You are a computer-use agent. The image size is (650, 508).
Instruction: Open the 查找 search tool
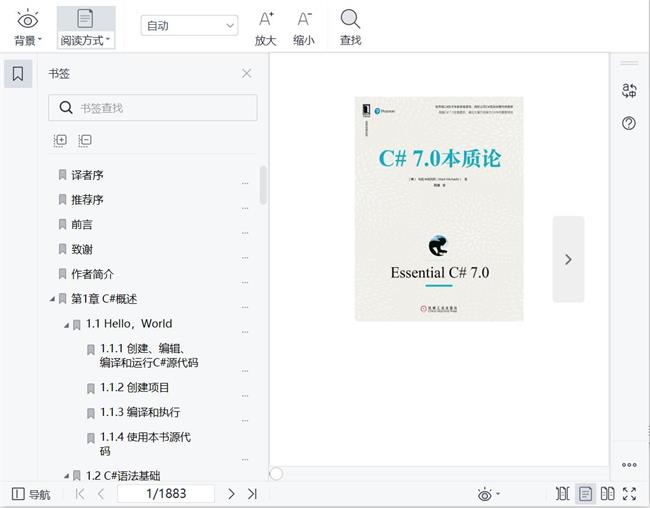click(350, 28)
